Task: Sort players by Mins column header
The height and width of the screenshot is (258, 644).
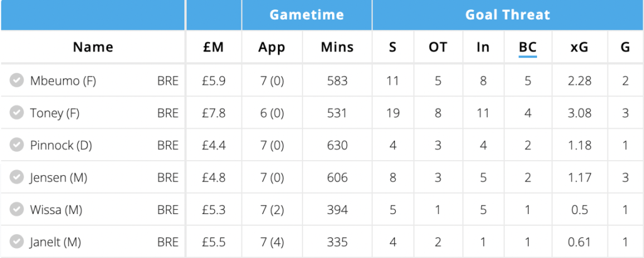Action: coord(337,47)
